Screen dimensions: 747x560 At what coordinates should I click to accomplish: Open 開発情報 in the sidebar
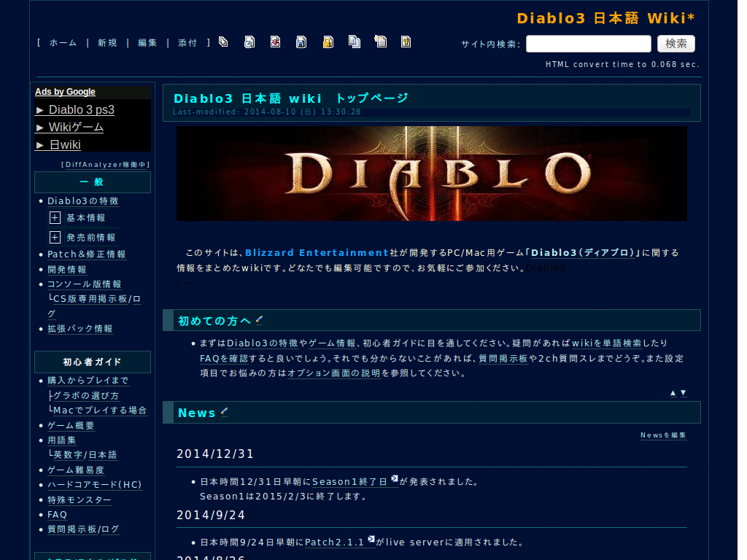(x=66, y=270)
